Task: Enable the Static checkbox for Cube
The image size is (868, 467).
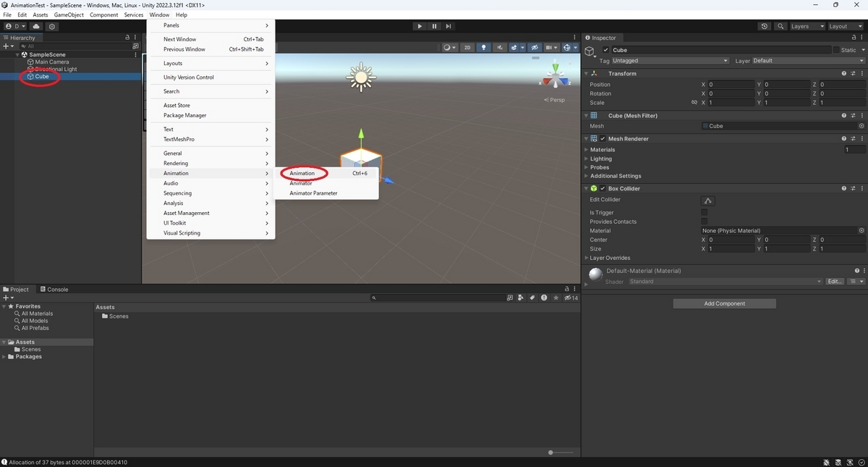Action: (x=836, y=50)
